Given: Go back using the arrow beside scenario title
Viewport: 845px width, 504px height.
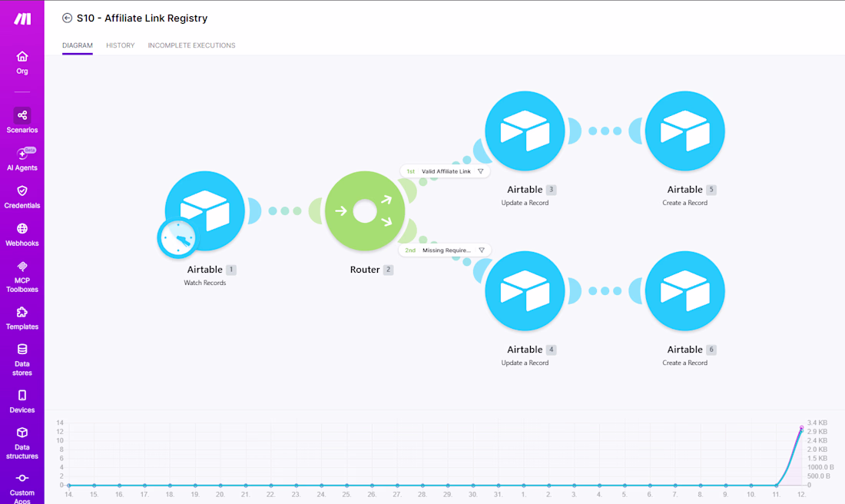Looking at the screenshot, I should tap(67, 18).
